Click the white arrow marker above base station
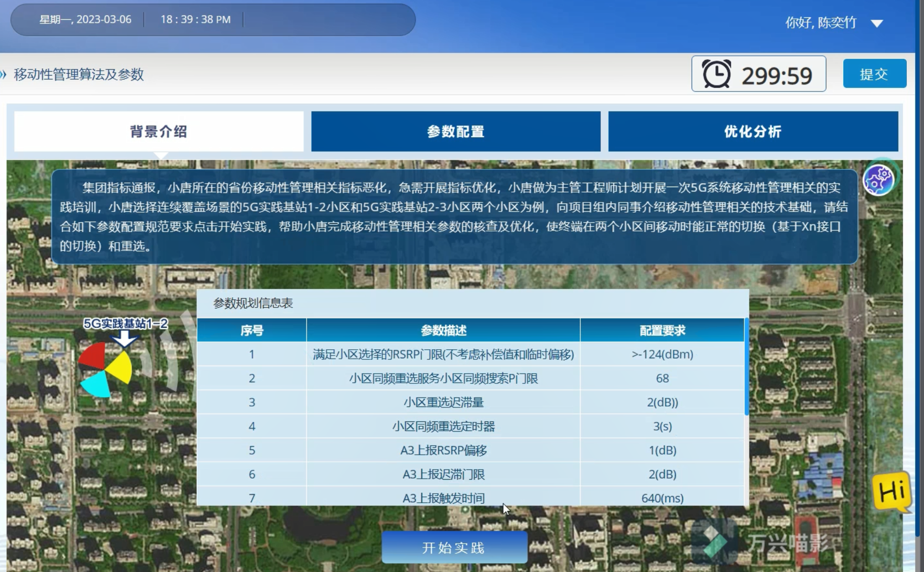 (x=124, y=338)
